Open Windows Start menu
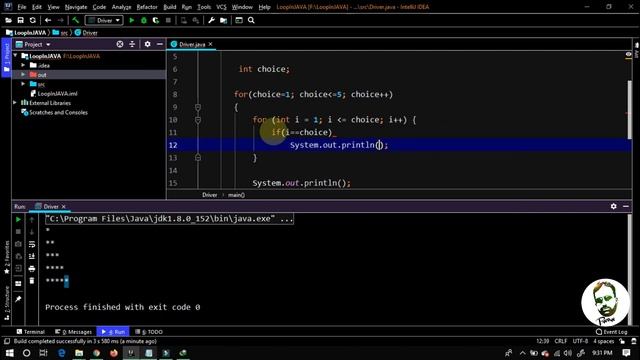This screenshot has height=360, width=640. pyautogui.click(x=9, y=353)
